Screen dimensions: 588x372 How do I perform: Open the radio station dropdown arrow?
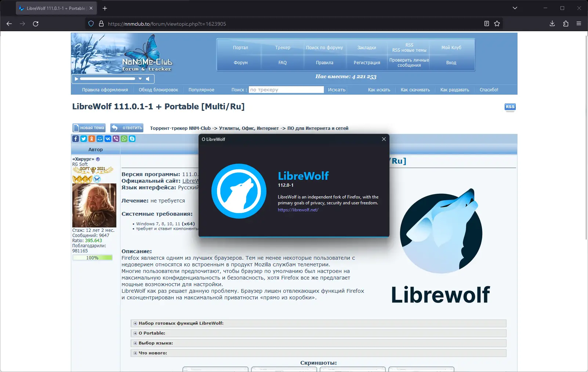(140, 79)
